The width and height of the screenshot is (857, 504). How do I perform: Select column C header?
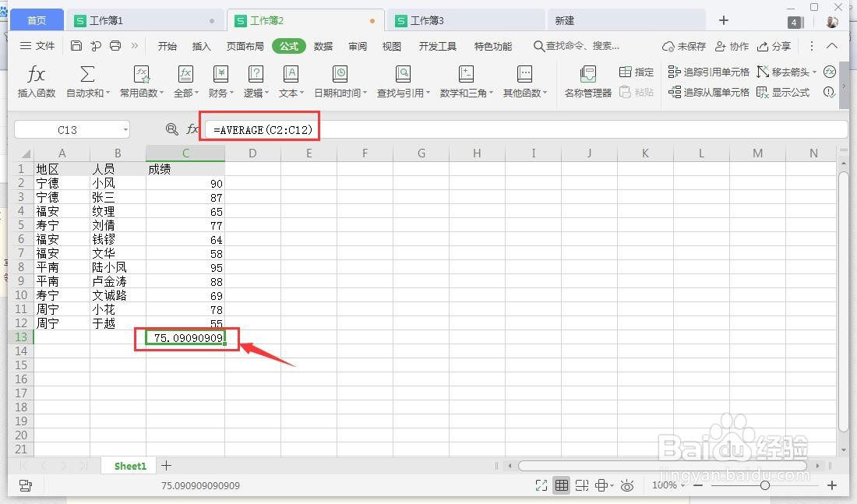click(x=185, y=153)
